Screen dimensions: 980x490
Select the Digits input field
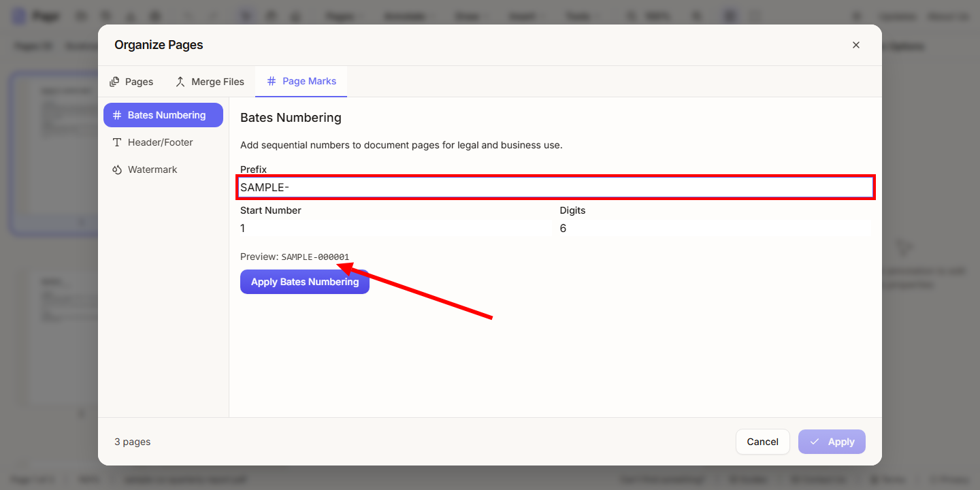point(715,229)
